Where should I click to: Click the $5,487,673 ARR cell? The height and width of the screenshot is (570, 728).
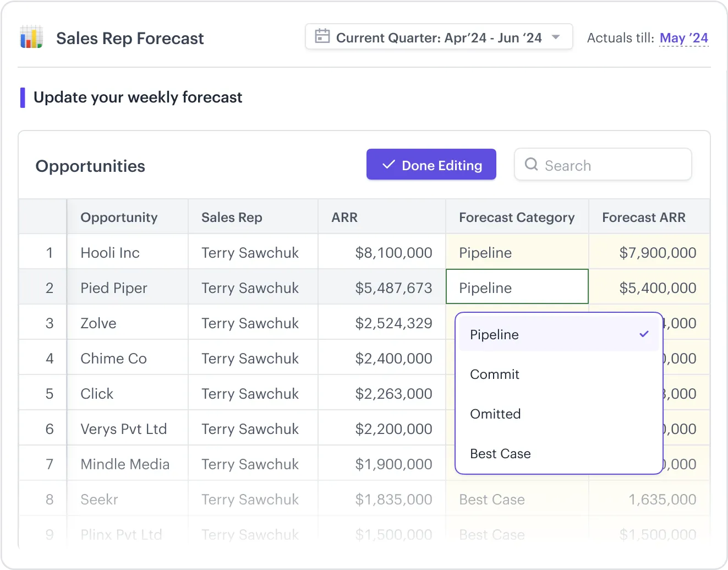[x=382, y=287]
